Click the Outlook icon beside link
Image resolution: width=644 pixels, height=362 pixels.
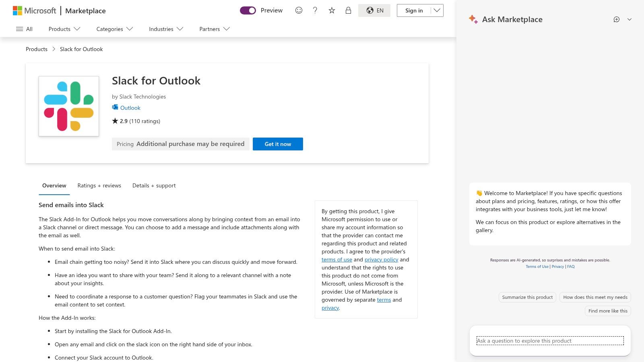tap(115, 107)
